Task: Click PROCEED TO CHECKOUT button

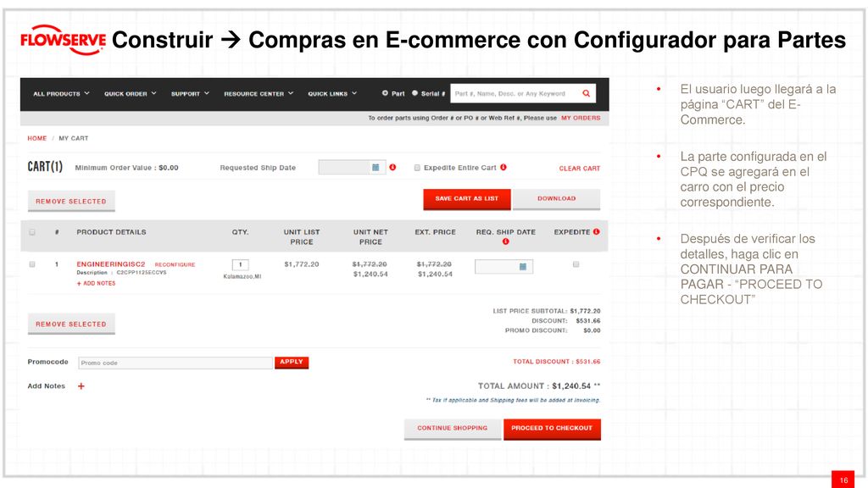Action: pos(552,428)
